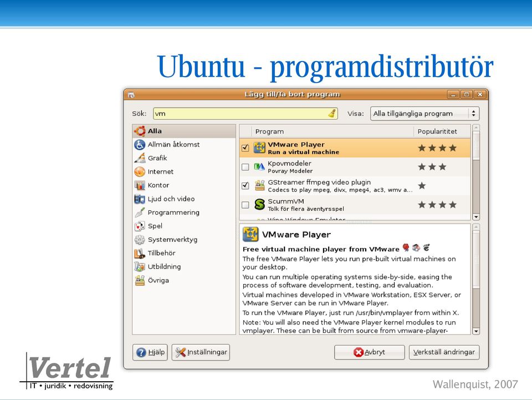Click "Free virtual machine player from VMware" heading
532x400 pixels.
pyautogui.click(x=321, y=249)
